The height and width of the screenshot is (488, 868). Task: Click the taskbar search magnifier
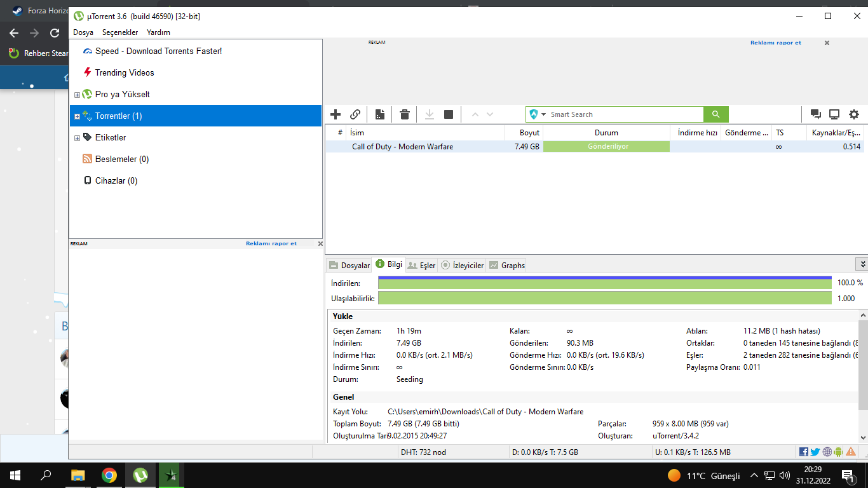click(46, 475)
